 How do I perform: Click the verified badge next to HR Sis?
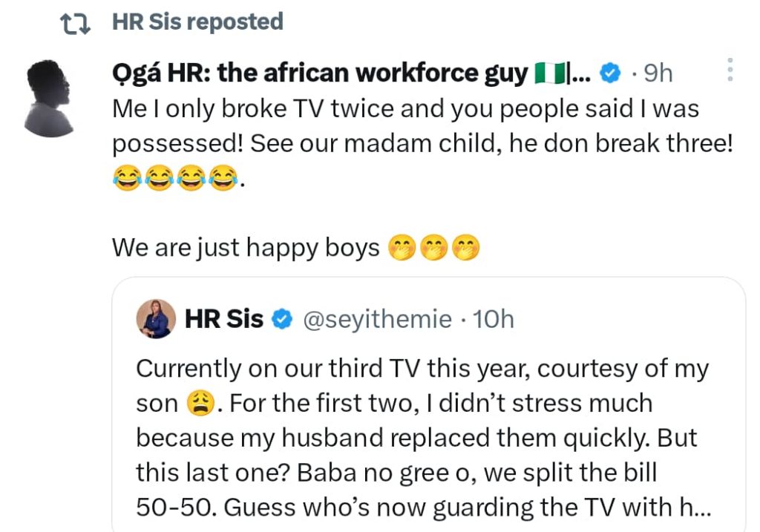coord(281,320)
